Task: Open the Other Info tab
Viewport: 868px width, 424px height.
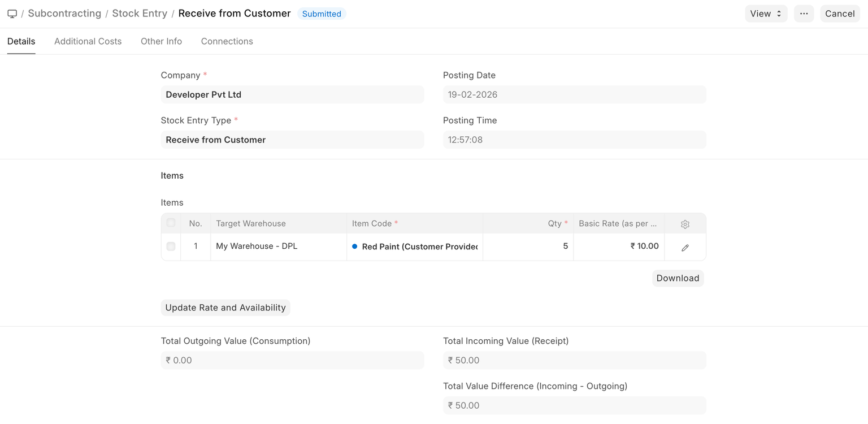Action: [161, 41]
